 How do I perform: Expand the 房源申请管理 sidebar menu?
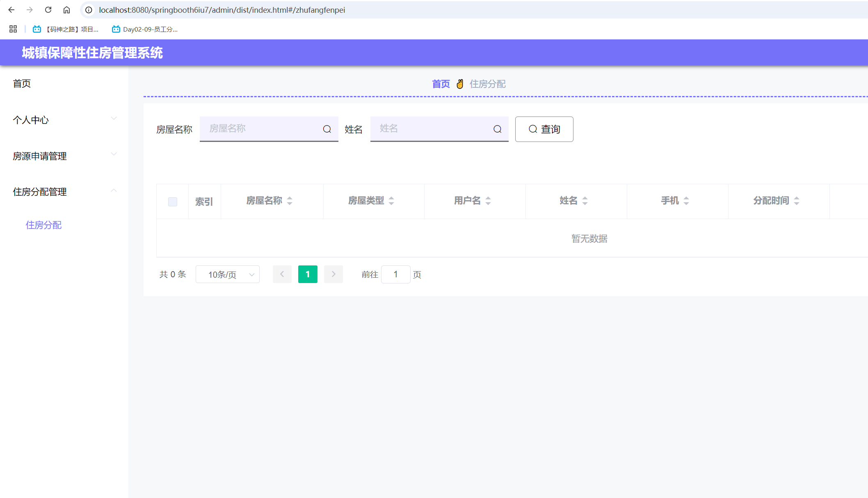click(x=64, y=156)
